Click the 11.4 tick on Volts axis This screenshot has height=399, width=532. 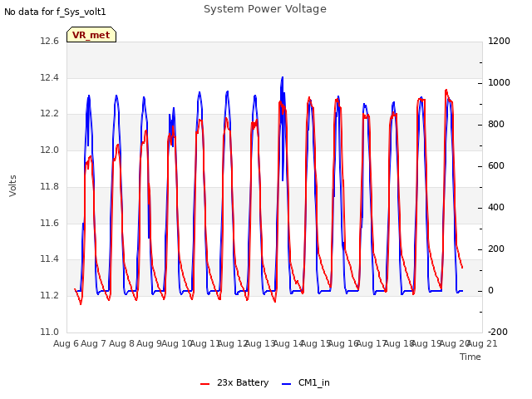click(x=50, y=259)
